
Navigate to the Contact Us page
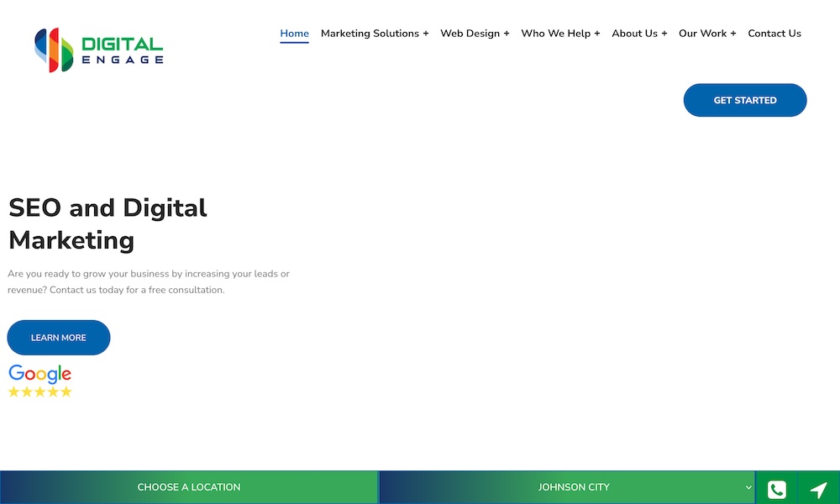(774, 34)
